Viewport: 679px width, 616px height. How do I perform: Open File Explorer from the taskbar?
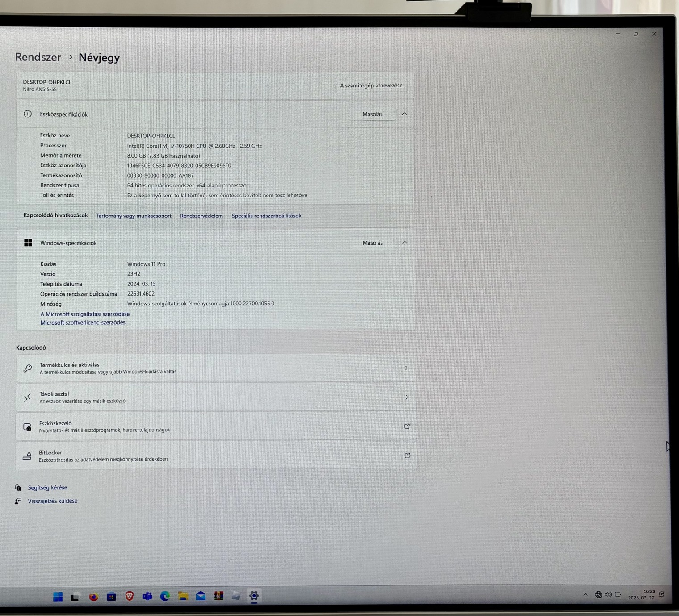pyautogui.click(x=183, y=596)
